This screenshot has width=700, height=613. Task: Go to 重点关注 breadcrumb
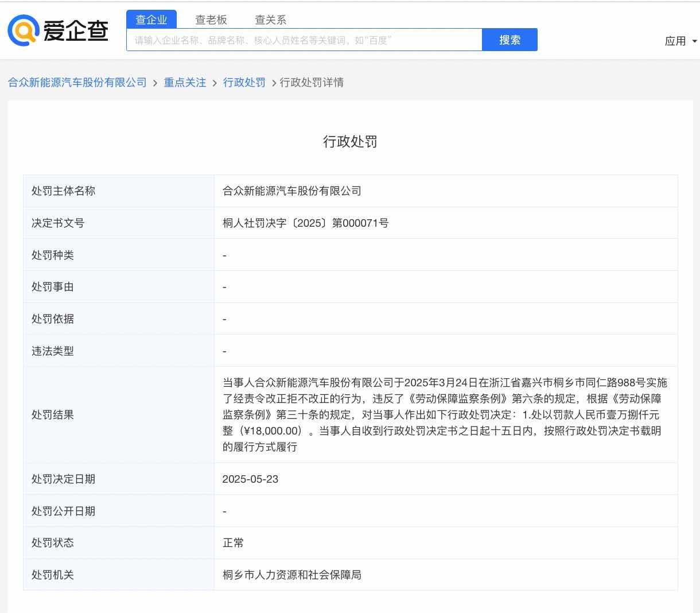tap(185, 83)
